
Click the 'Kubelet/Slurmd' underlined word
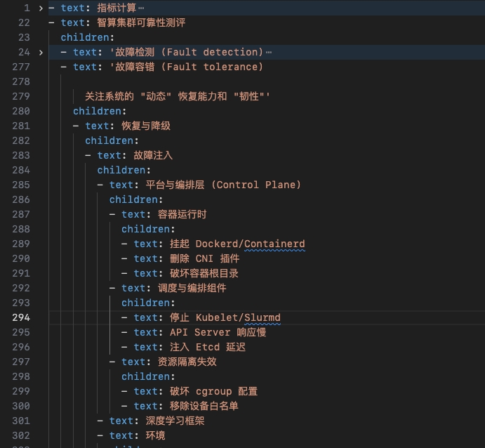pos(238,317)
